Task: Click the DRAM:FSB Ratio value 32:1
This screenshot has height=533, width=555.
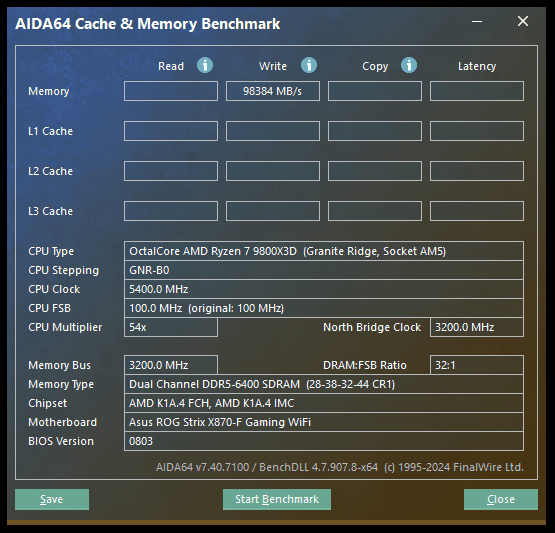Action: tap(477, 365)
